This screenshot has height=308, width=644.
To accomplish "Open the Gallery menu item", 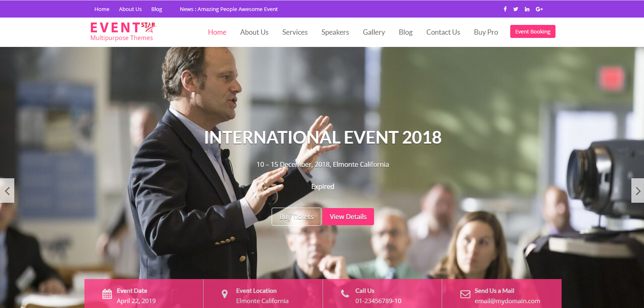I will tap(374, 32).
